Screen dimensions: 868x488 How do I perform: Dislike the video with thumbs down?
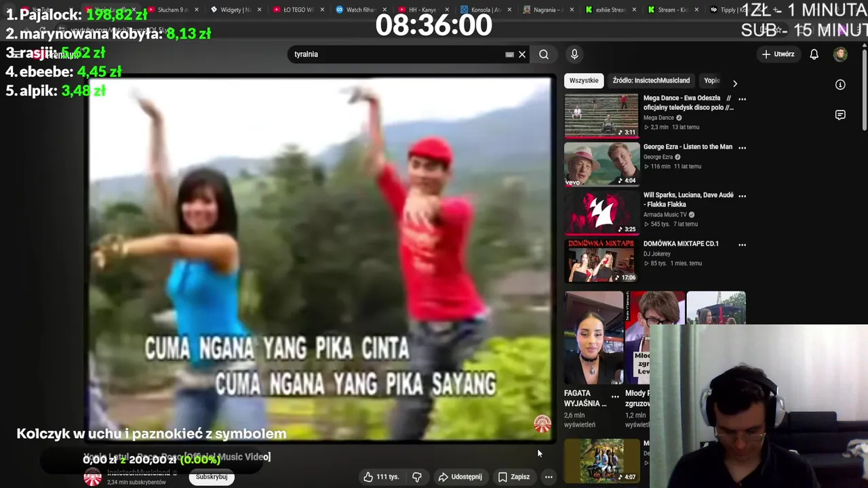click(x=417, y=476)
